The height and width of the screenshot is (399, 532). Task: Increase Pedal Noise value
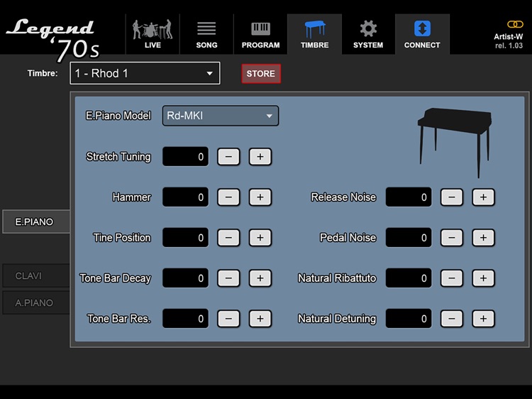tap(484, 237)
